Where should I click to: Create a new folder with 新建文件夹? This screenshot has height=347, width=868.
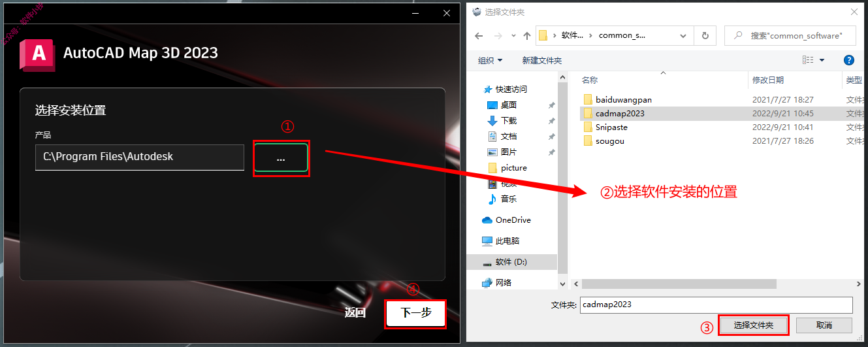[542, 60]
